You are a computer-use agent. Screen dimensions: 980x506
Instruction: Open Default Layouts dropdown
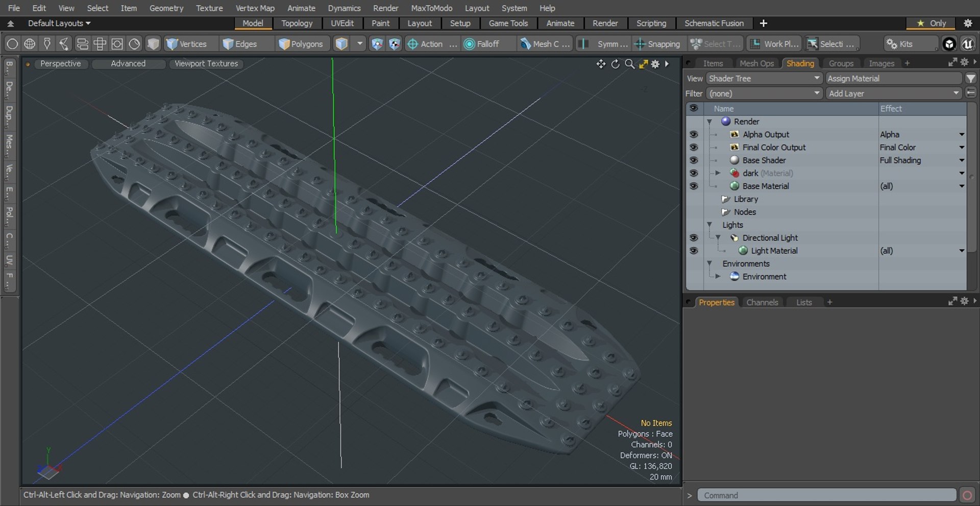(x=59, y=23)
